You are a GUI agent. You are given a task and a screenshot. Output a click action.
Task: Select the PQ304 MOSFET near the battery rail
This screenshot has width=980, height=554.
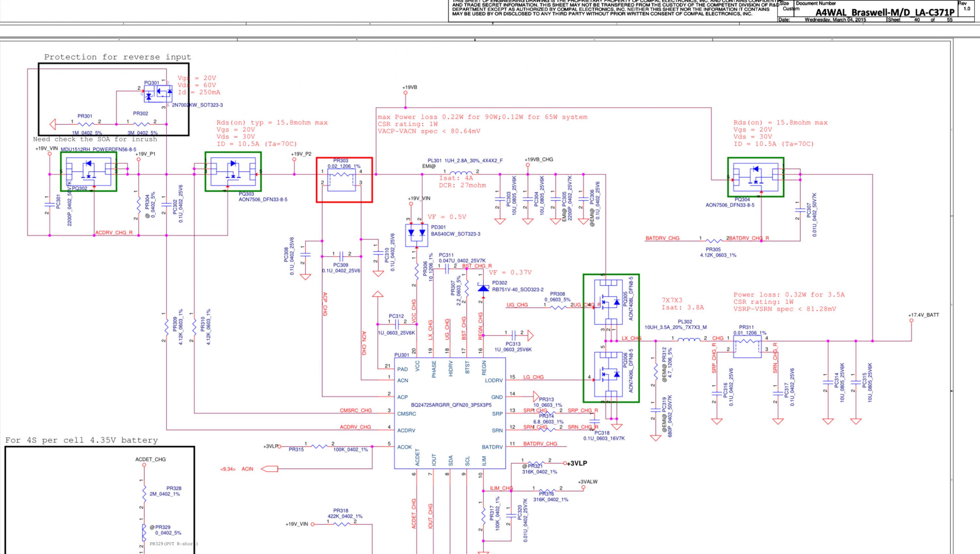point(755,177)
